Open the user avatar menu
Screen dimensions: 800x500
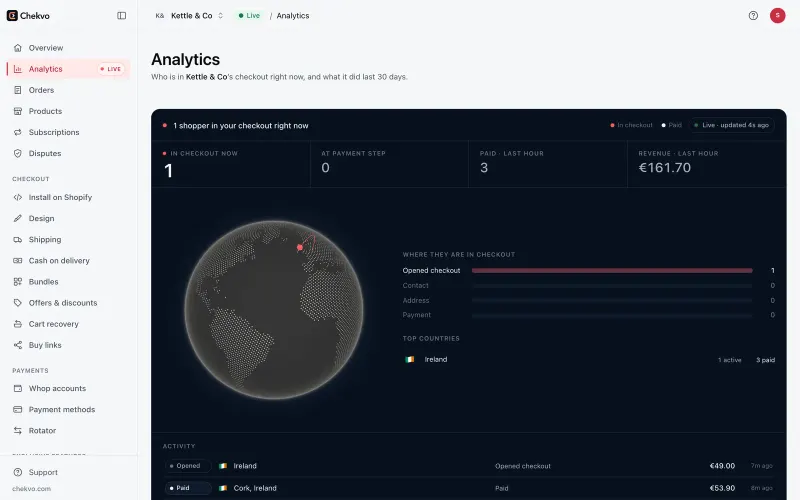[777, 16]
